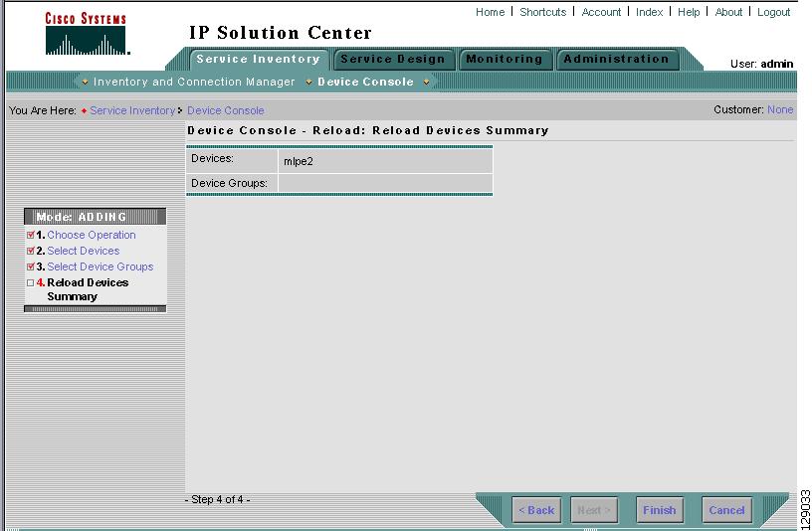The width and height of the screenshot is (812, 531).
Task: Open the Home link
Action: coord(490,12)
